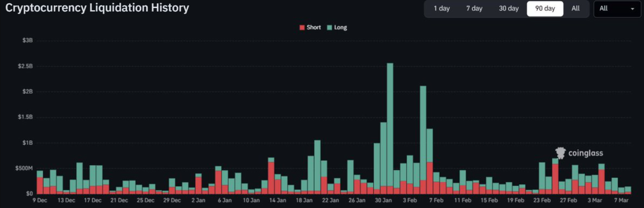
Task: Switch to the 1 day range tab
Action: (x=441, y=9)
